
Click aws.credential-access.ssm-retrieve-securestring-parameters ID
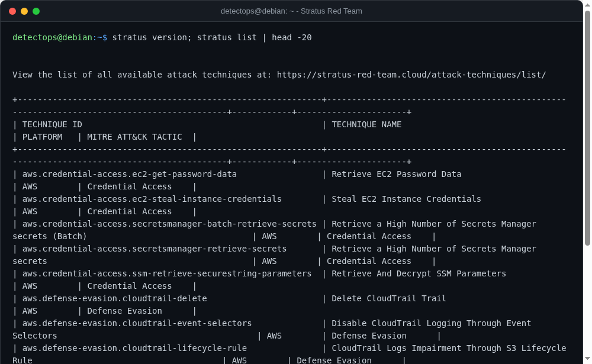[x=167, y=274]
